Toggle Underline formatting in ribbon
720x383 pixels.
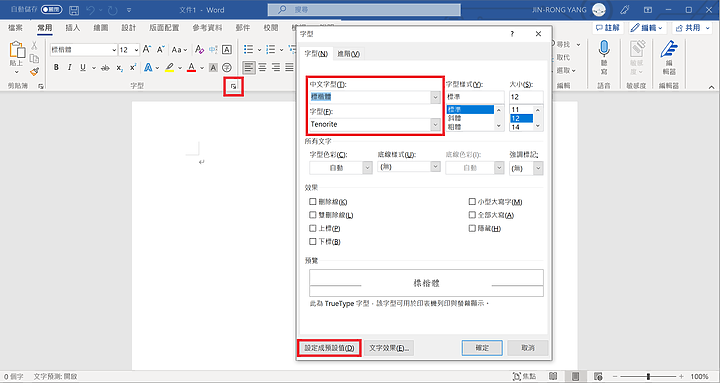[83, 68]
